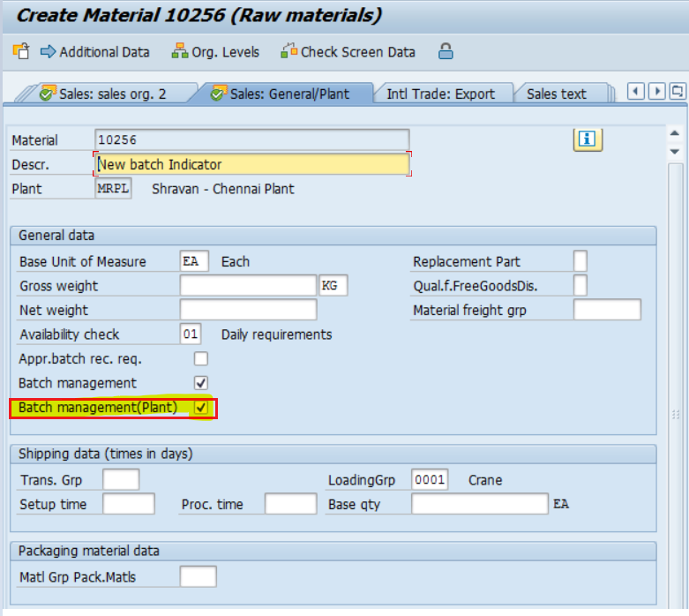Uncheck Batch management(Plant) checkbox
The width and height of the screenshot is (689, 616).
201,407
